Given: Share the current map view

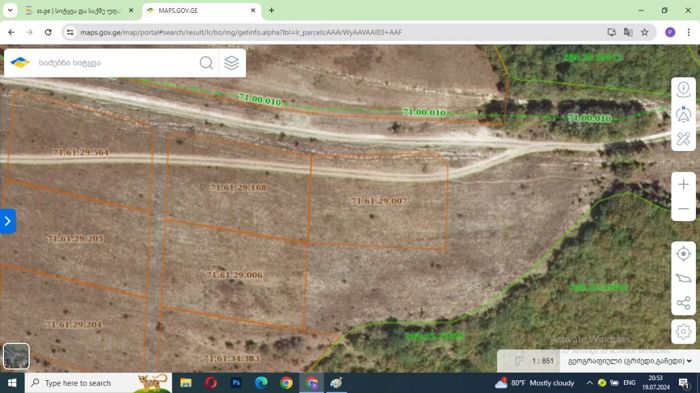Looking at the screenshot, I should [683, 303].
